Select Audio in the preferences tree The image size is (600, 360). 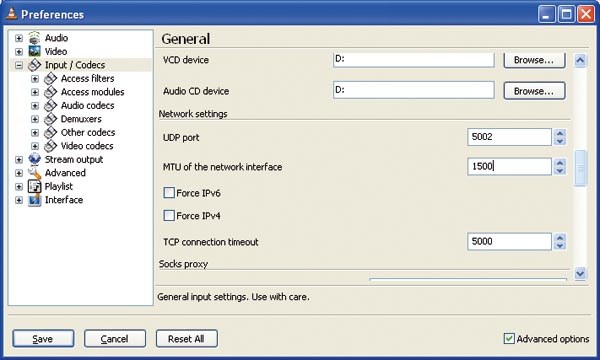[x=56, y=38]
